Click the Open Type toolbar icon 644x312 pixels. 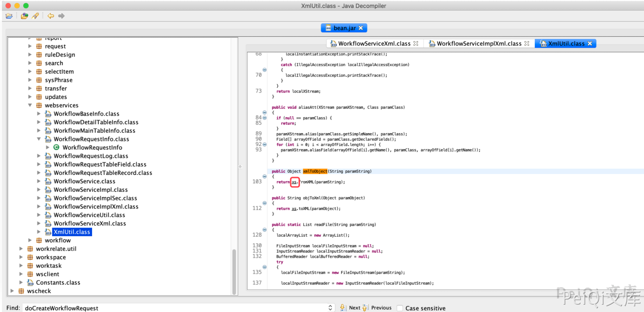point(25,16)
